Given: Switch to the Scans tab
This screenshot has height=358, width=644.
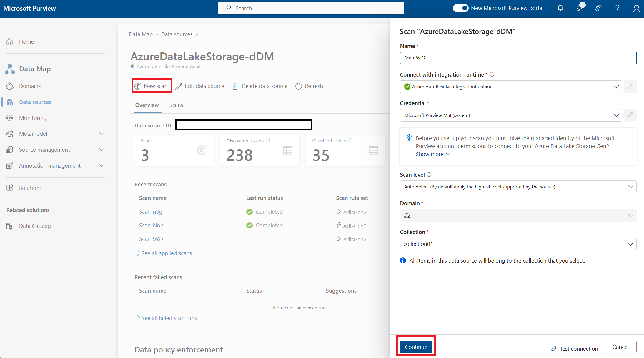Looking at the screenshot, I should coord(176,105).
